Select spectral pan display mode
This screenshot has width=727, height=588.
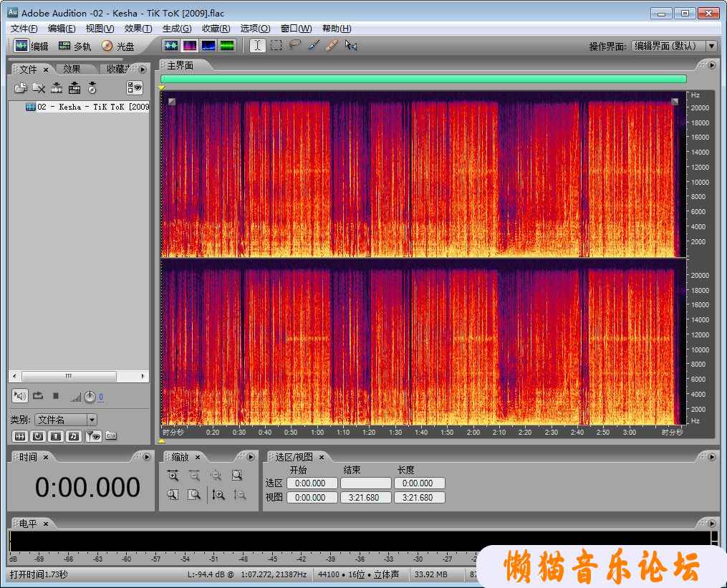pos(208,45)
